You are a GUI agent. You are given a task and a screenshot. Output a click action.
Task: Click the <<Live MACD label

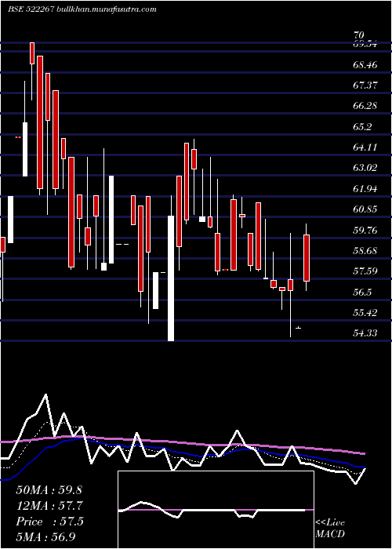(x=330, y=528)
